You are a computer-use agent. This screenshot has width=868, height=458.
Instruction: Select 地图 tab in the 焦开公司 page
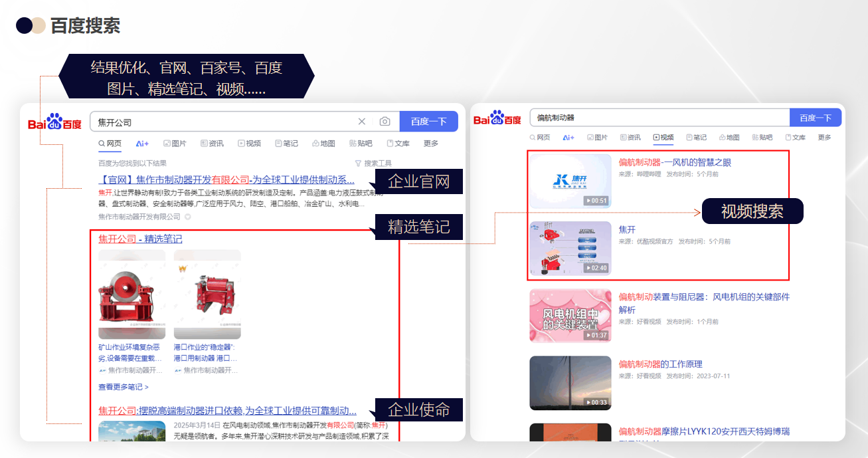tap(324, 143)
